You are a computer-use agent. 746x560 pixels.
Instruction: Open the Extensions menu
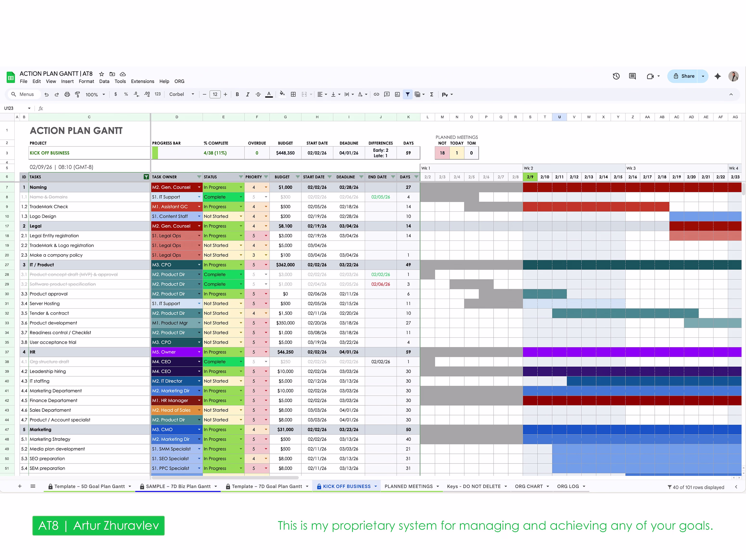click(142, 81)
